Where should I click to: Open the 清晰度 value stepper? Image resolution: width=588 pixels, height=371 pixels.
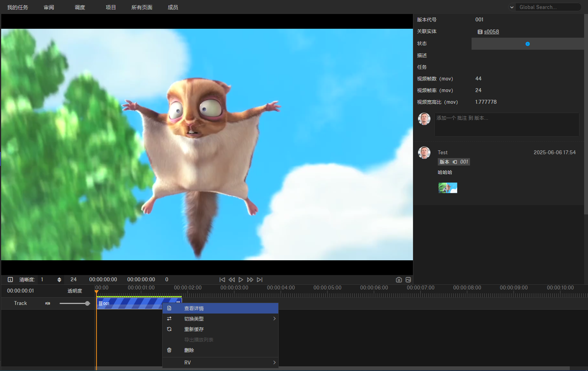click(59, 280)
